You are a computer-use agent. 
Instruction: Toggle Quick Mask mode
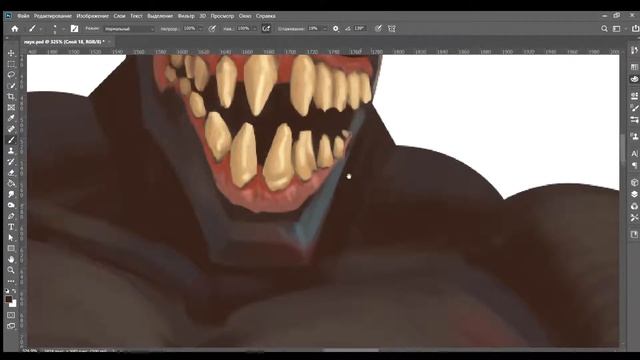point(11,315)
